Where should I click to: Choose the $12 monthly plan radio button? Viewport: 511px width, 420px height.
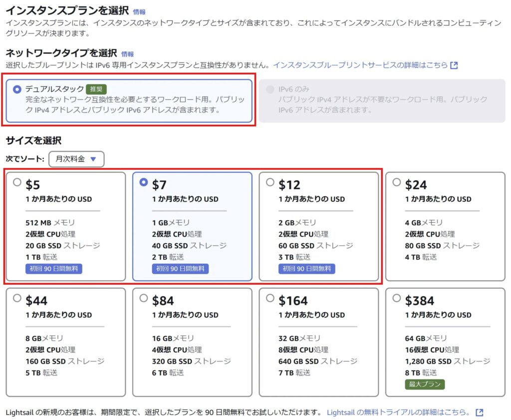270,182
